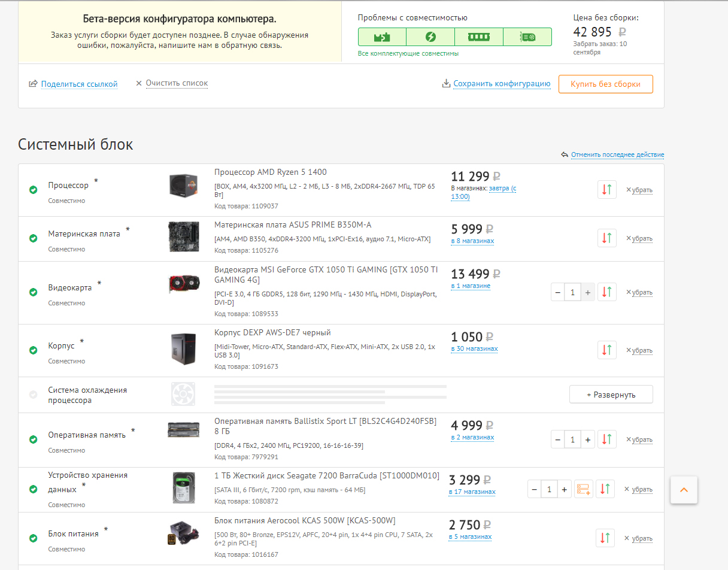728x570 pixels.
Task: Click the RAM compatibility icon
Action: click(478, 37)
